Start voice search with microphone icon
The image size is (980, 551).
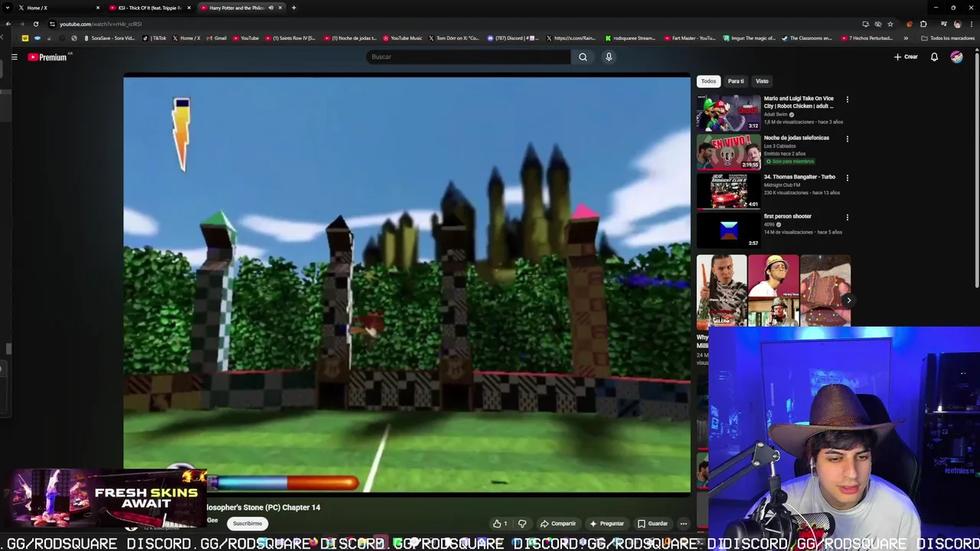(x=609, y=57)
